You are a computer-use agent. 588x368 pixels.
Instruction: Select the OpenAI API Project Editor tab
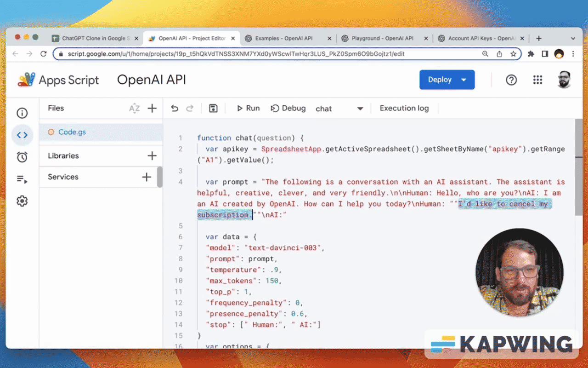(x=192, y=39)
